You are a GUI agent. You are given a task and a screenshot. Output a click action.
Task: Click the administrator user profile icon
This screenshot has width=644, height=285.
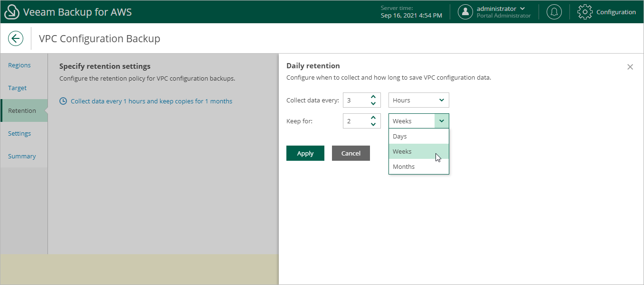tap(465, 12)
